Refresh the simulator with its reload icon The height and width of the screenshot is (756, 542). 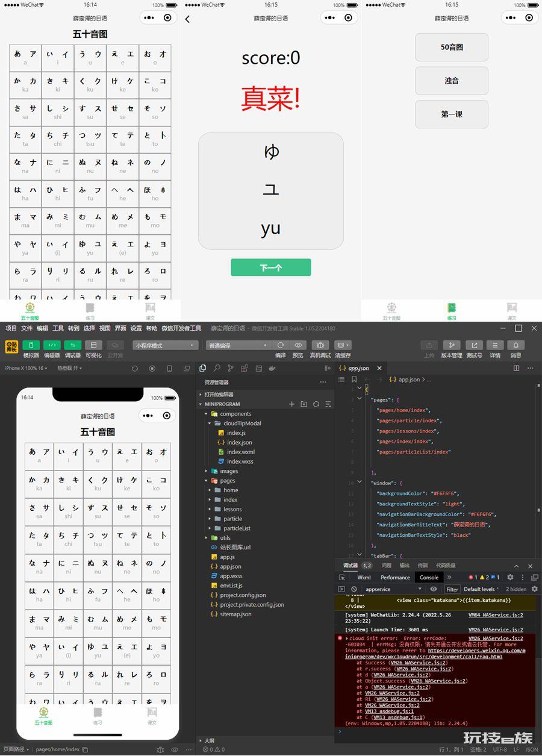[135, 368]
